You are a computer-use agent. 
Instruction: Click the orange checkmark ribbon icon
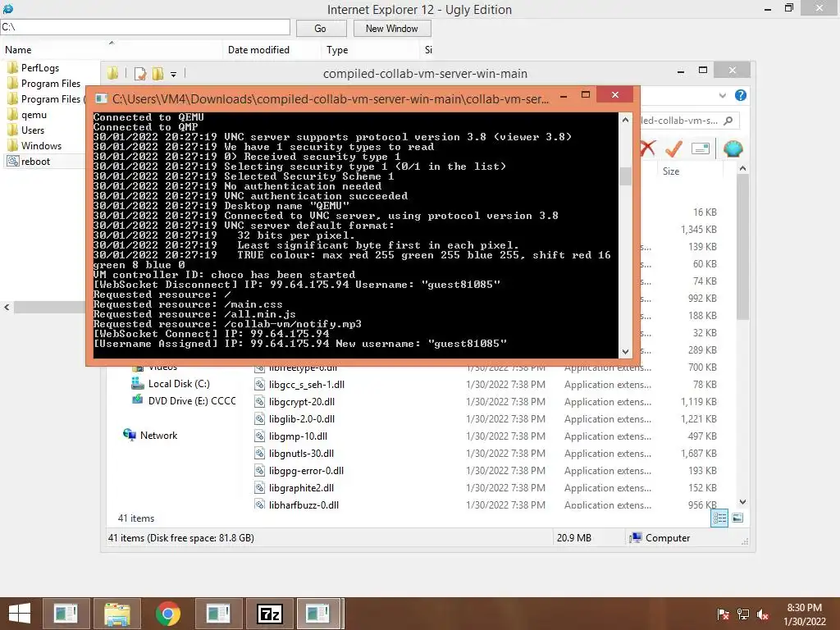click(673, 148)
